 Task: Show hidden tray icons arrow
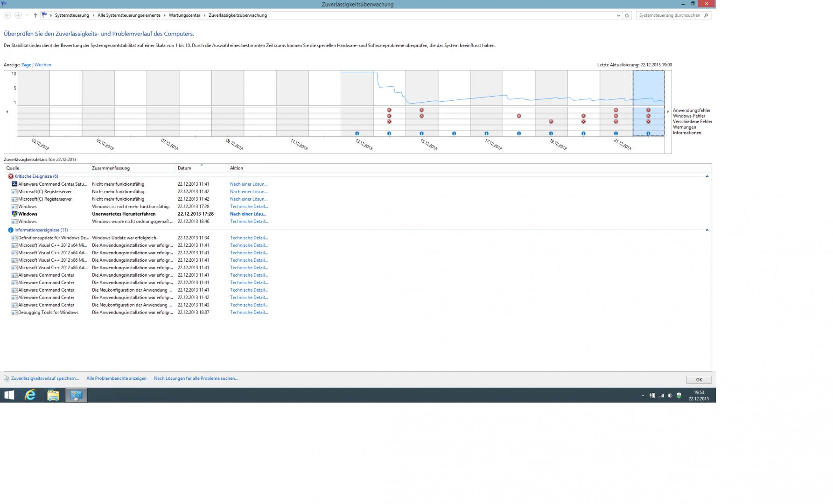(x=643, y=396)
